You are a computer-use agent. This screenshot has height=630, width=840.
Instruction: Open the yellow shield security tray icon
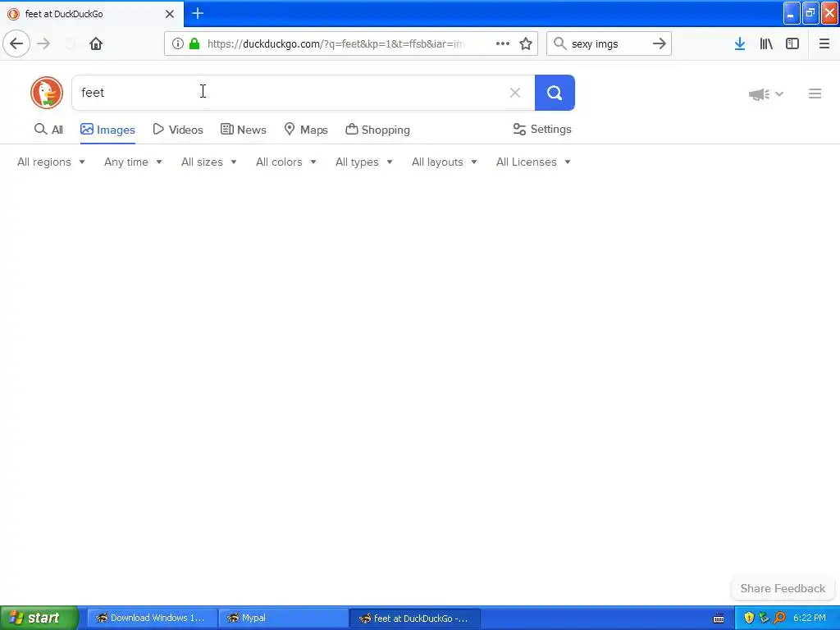pos(749,619)
